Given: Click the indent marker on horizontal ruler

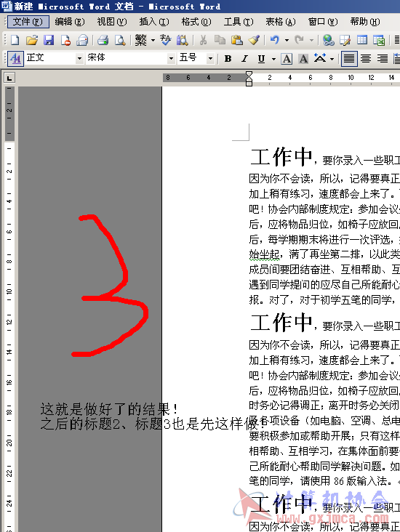Looking at the screenshot, I should 249,78.
